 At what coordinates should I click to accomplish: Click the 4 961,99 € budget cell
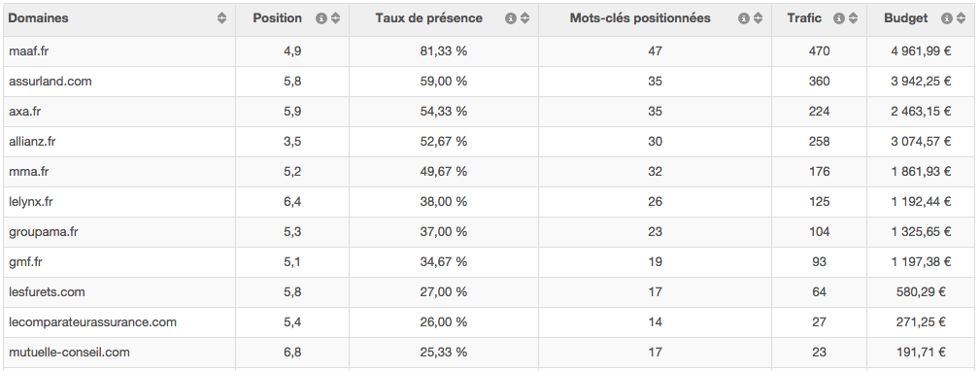tap(922, 51)
